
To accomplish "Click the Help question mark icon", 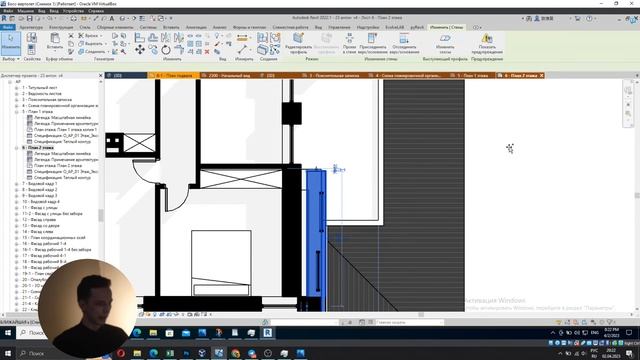I will [x=589, y=18].
